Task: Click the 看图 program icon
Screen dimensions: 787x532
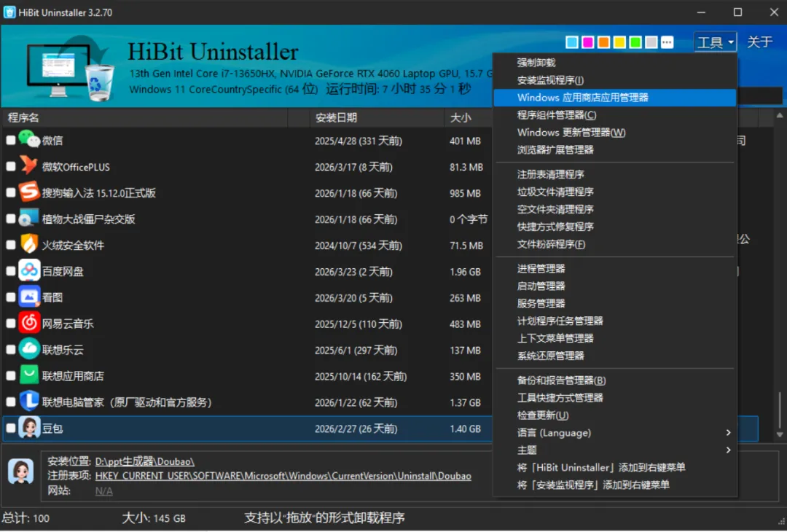Action: pos(29,297)
